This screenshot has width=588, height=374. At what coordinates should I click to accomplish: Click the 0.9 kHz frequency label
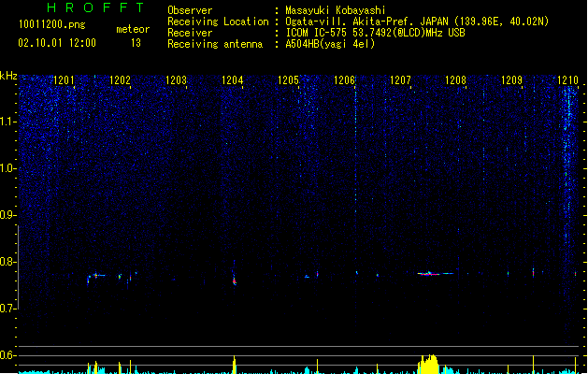point(7,215)
